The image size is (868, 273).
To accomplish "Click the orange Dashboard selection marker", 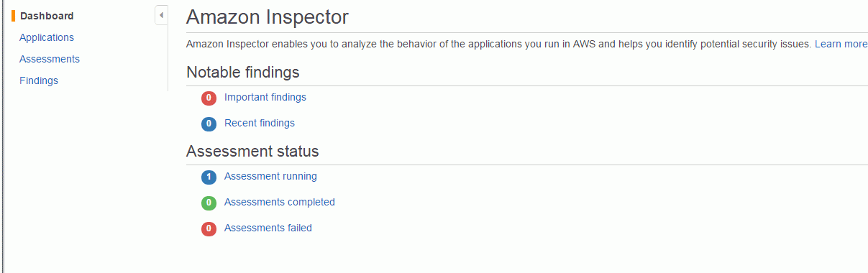I will click(14, 16).
